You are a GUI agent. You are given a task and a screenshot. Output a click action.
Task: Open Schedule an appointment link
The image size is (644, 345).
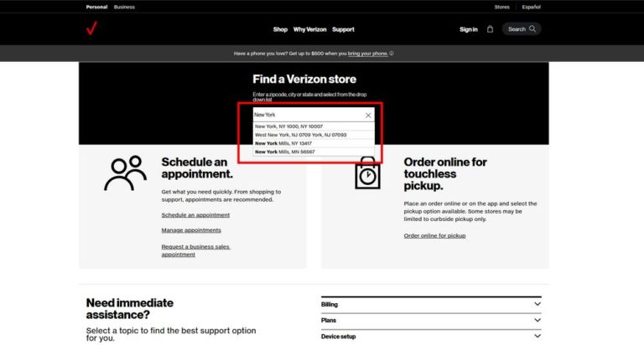tap(195, 215)
